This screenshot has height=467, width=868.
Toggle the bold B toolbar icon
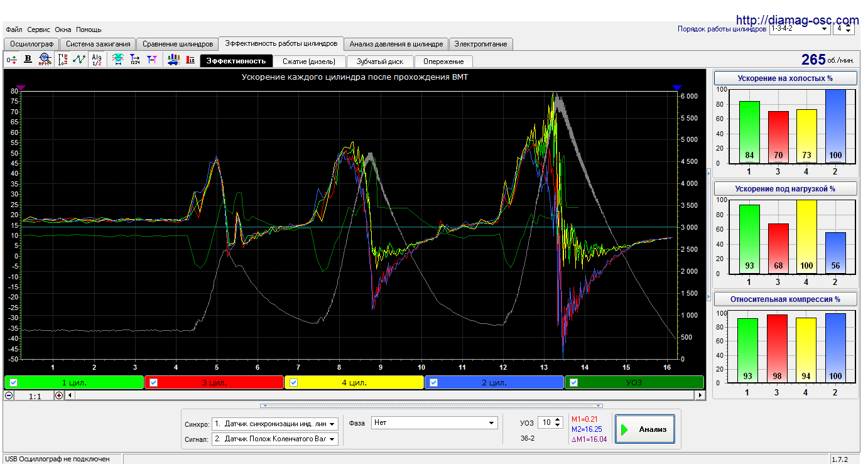(28, 60)
